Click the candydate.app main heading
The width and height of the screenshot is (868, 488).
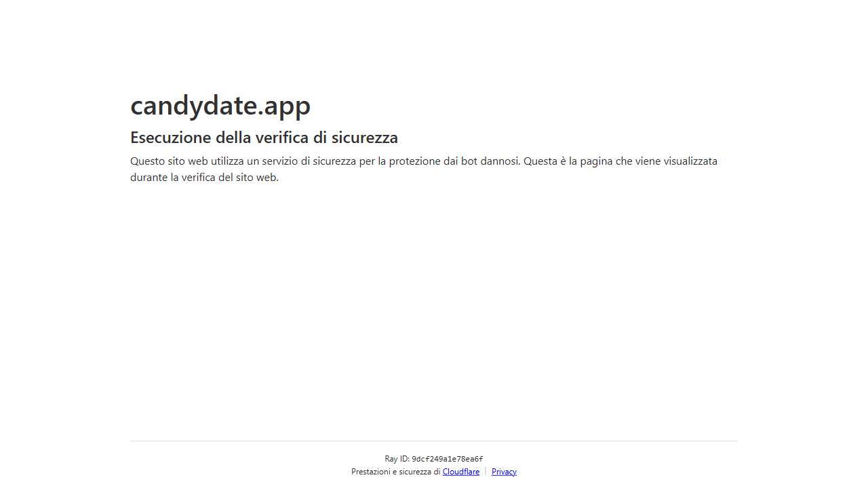pyautogui.click(x=220, y=106)
